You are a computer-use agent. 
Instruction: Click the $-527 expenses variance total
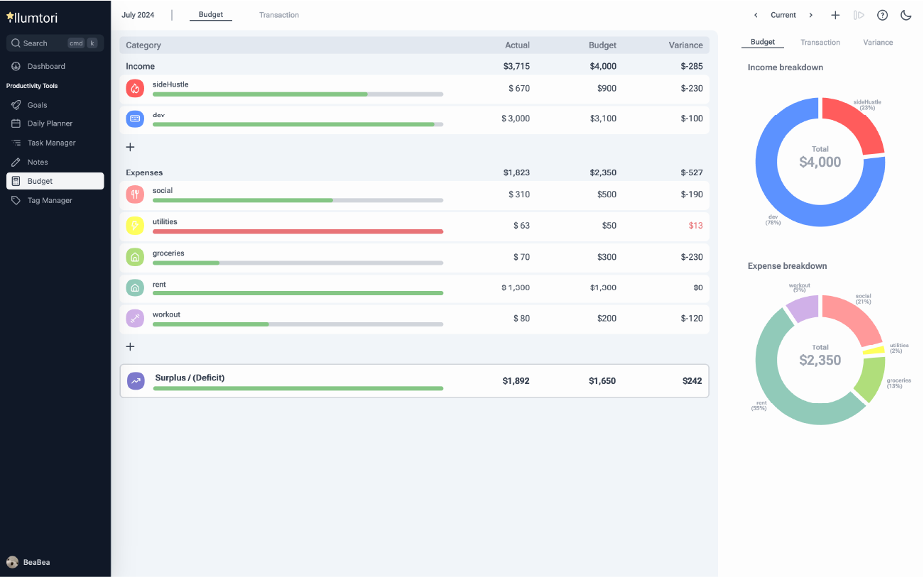click(692, 172)
